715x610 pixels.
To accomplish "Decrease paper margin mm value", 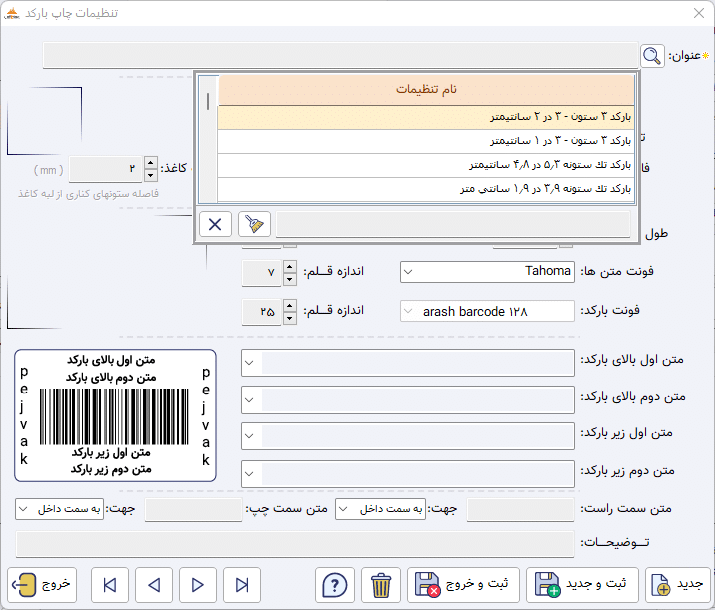I will [x=150, y=175].
